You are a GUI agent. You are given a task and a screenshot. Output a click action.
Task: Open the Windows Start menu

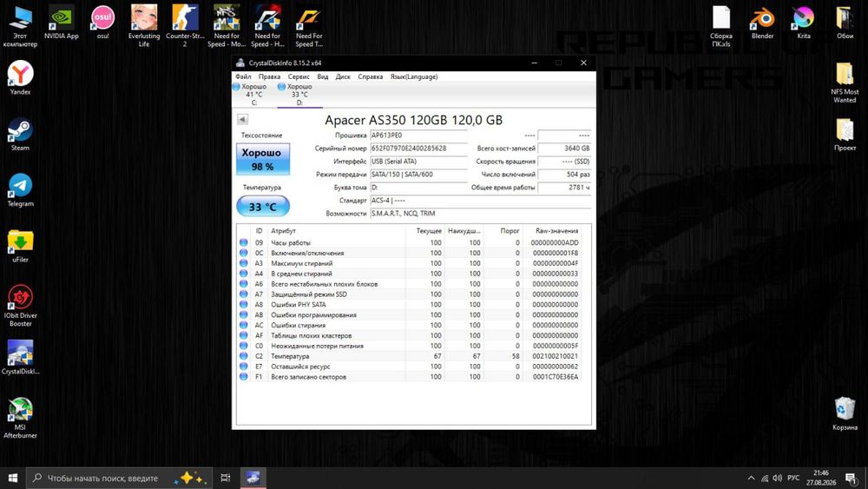click(x=13, y=478)
